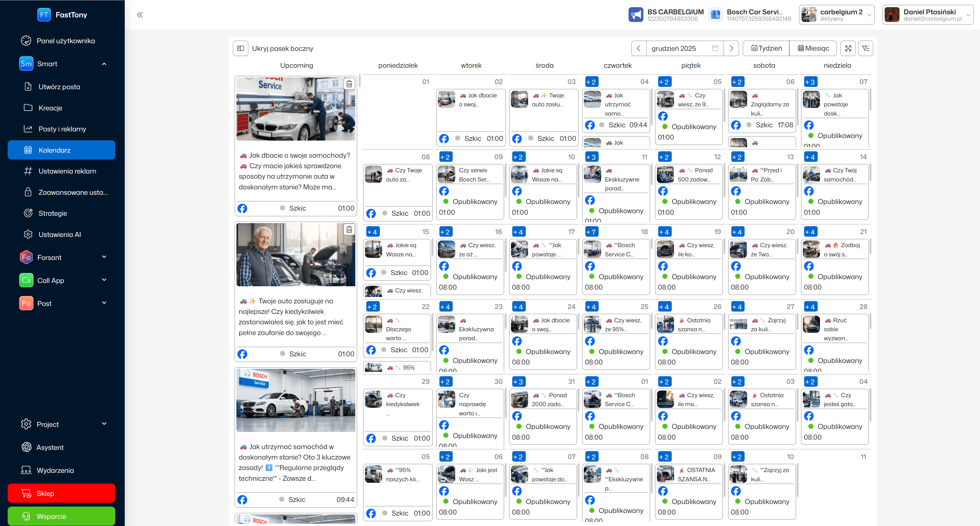Screen dimensions: 980x526
Task: Toggle Ukryj pasek boczny sidebar button
Action: point(241,48)
